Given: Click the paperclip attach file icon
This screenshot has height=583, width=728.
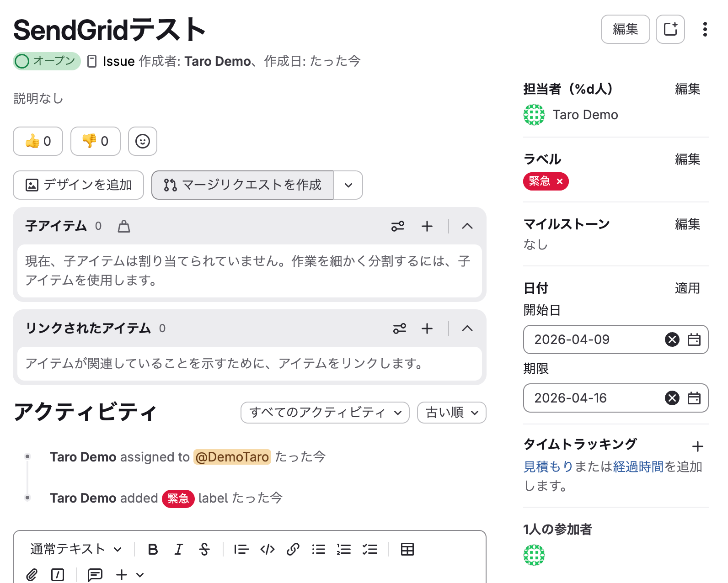Looking at the screenshot, I should (32, 575).
